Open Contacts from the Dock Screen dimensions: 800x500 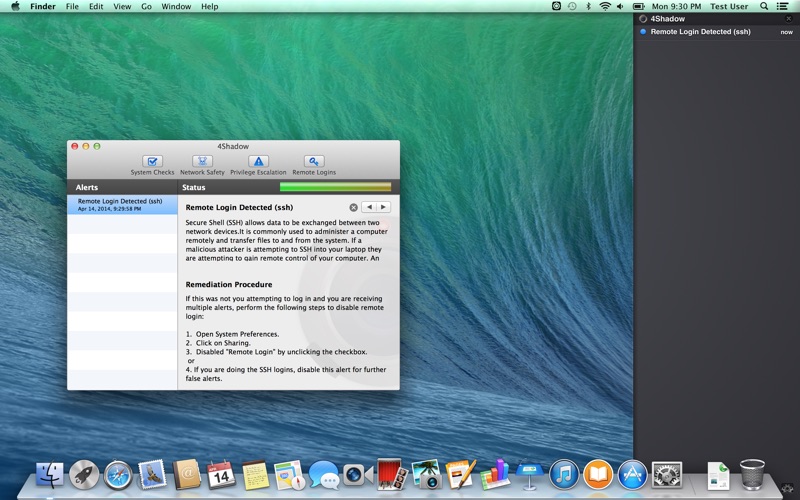(x=187, y=474)
